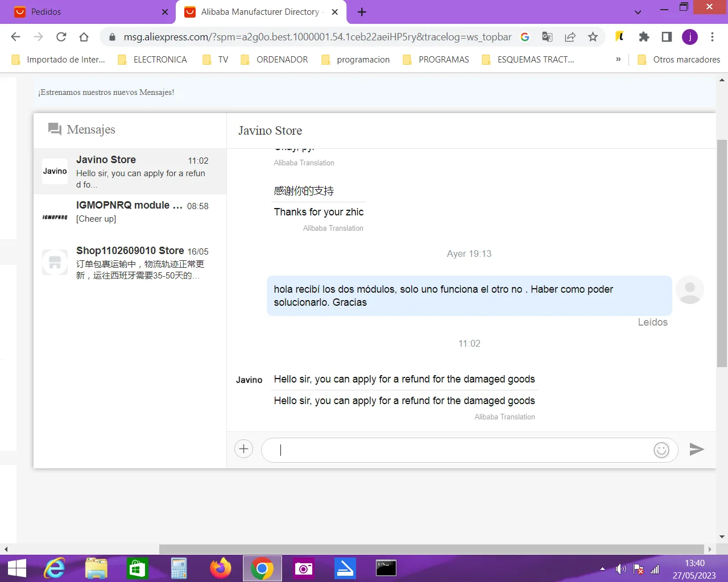Screen dimensions: 728x582
Task: Show more bookmarks with the double chevron
Action: [618, 59]
